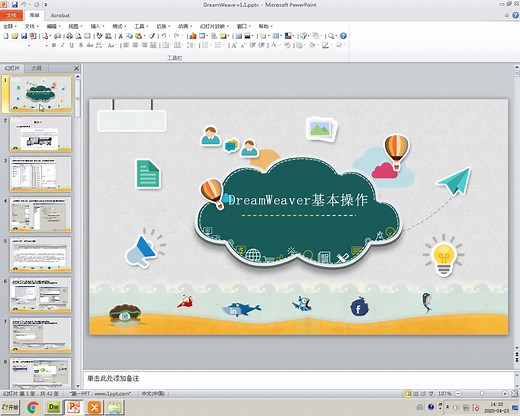Select slide 2 thumbnail
This screenshot has width=520, height=416.
point(40,134)
